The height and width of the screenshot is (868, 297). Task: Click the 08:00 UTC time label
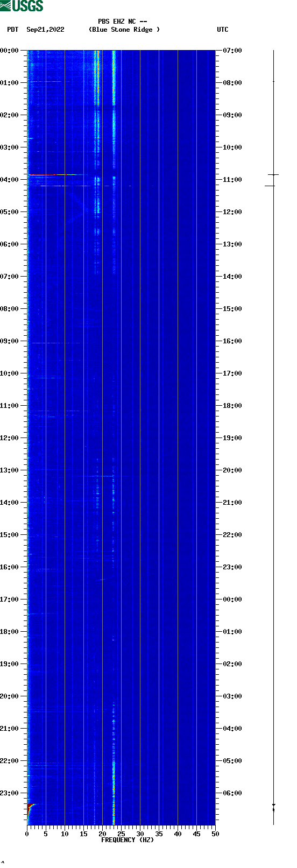[232, 83]
